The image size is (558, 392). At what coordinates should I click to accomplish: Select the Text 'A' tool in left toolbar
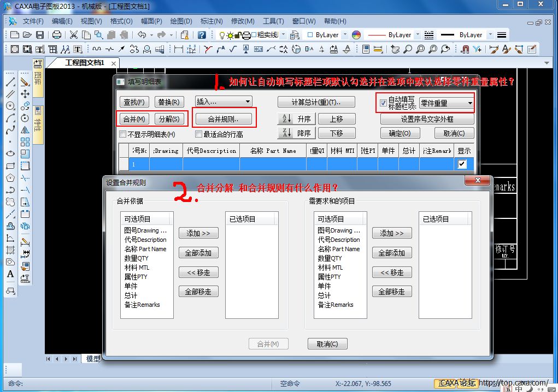pyautogui.click(x=10, y=274)
